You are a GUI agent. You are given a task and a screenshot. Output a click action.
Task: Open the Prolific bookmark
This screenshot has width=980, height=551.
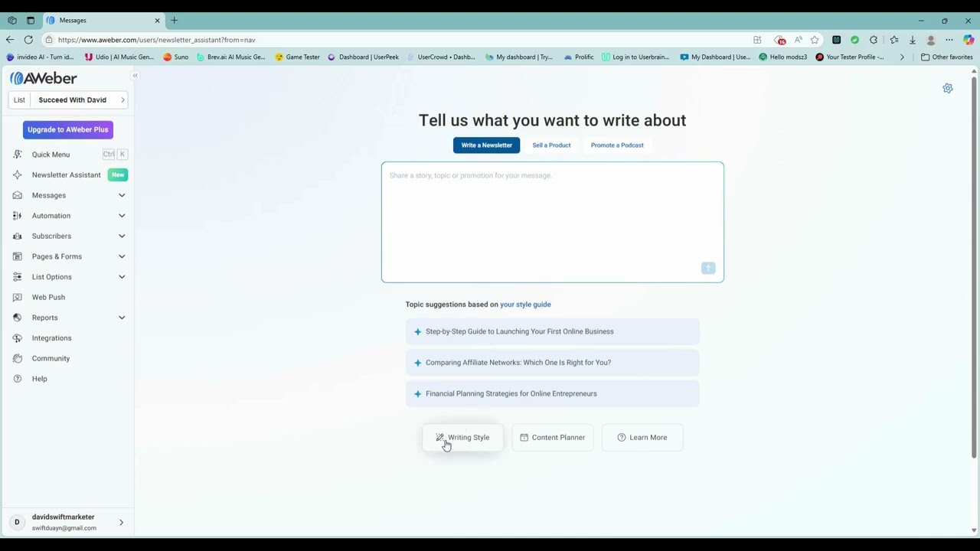pyautogui.click(x=579, y=57)
